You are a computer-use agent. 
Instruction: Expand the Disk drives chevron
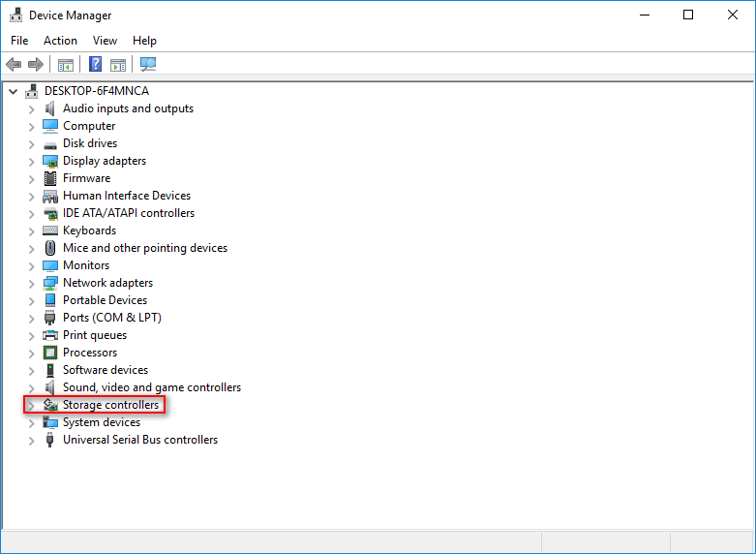click(x=31, y=144)
